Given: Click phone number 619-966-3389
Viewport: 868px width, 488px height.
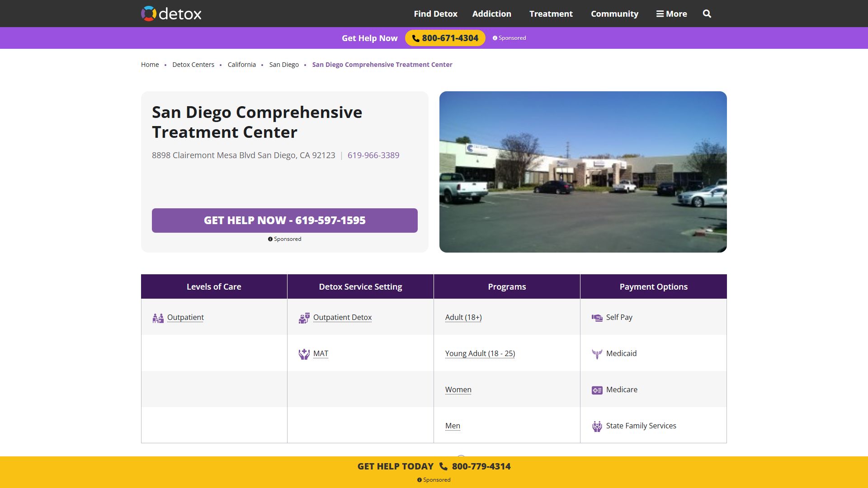Looking at the screenshot, I should pos(373,155).
